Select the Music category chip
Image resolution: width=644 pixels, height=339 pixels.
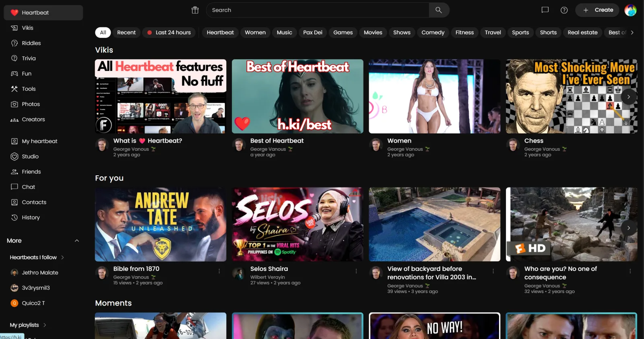click(285, 32)
